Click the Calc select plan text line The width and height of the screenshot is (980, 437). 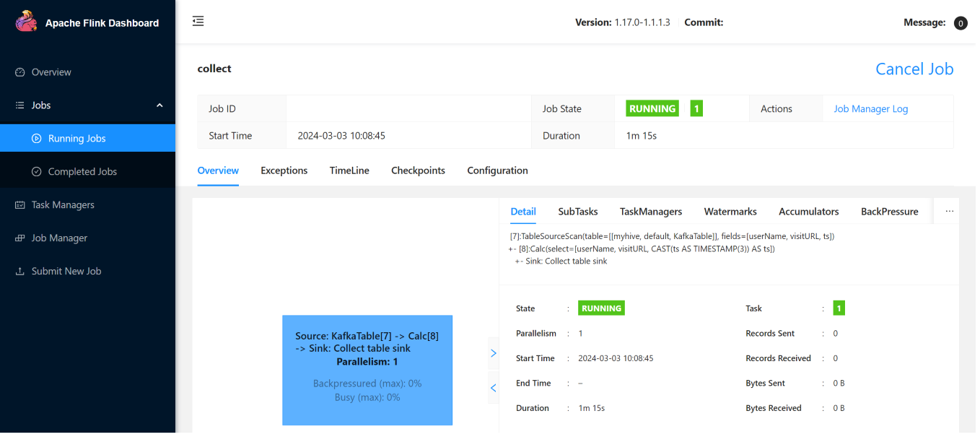[x=642, y=248]
